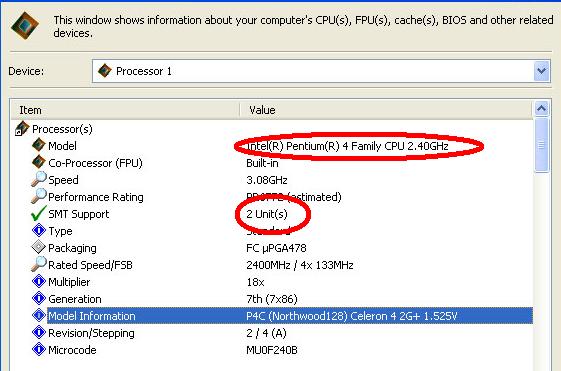Viewport: 561px width, 371px height.
Task: Select the SMT Support row
Action: point(79,214)
